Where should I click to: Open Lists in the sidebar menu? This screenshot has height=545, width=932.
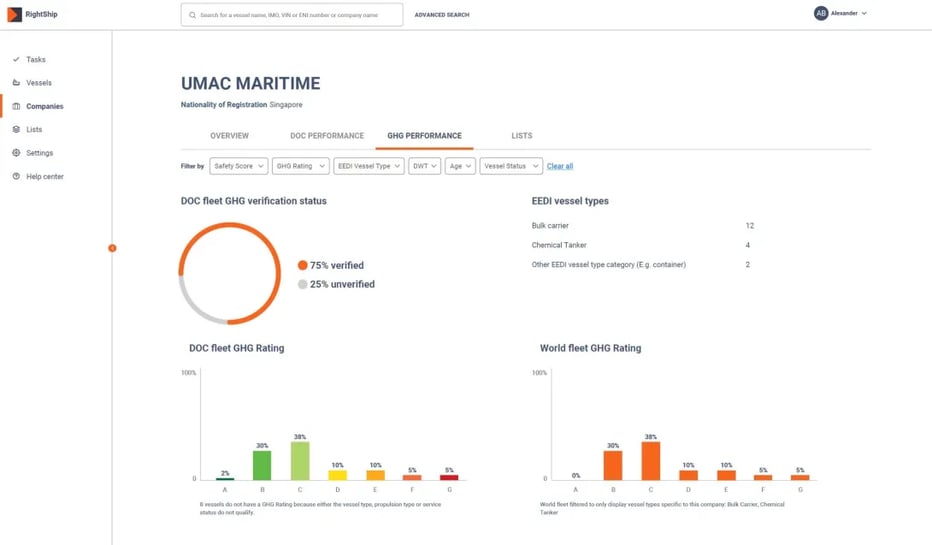(34, 130)
